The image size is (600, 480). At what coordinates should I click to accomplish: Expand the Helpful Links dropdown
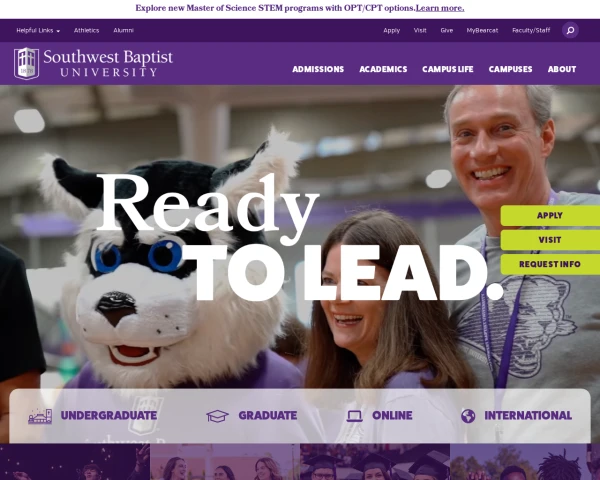[x=38, y=30]
